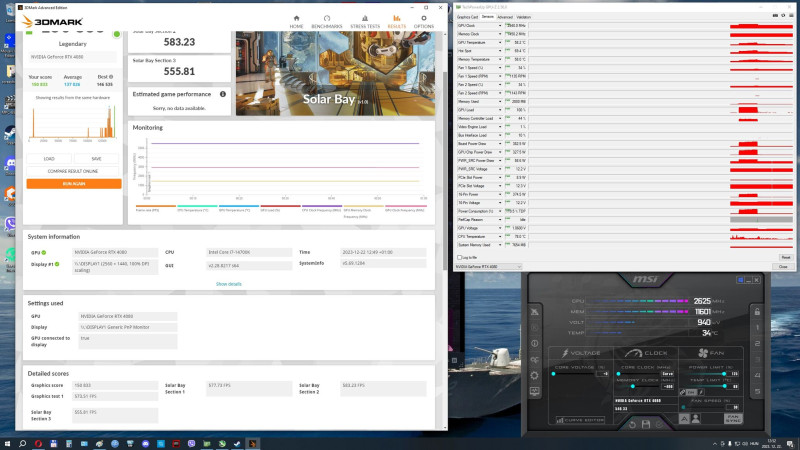Click orange Run Again button
Screen dimensions: 800x450
74,184
